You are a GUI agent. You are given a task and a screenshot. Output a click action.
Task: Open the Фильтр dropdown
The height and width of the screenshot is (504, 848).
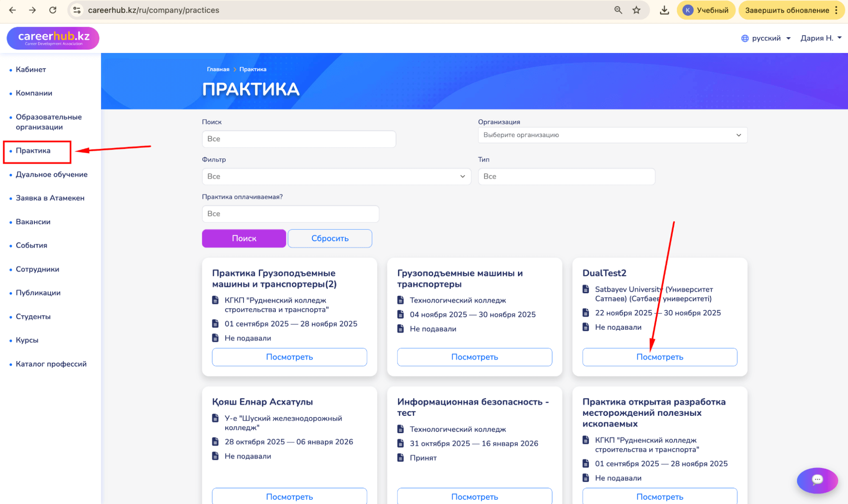pyautogui.click(x=336, y=176)
